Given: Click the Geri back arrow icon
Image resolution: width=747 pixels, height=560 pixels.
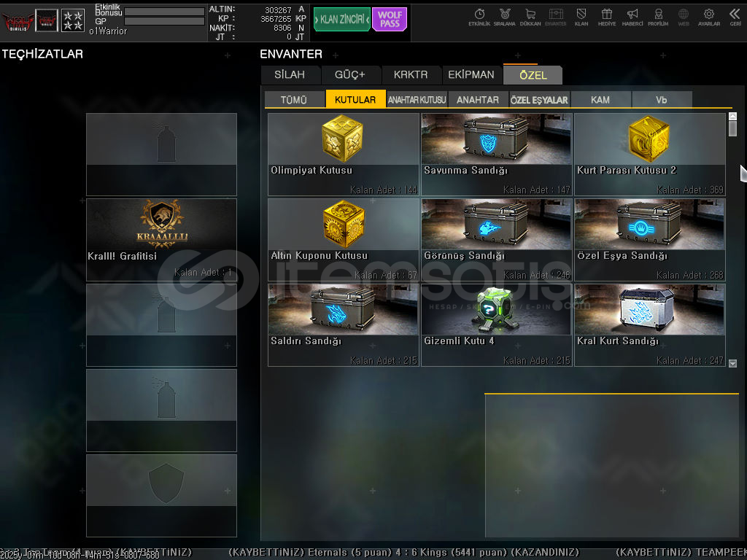Looking at the screenshot, I should point(735,17).
